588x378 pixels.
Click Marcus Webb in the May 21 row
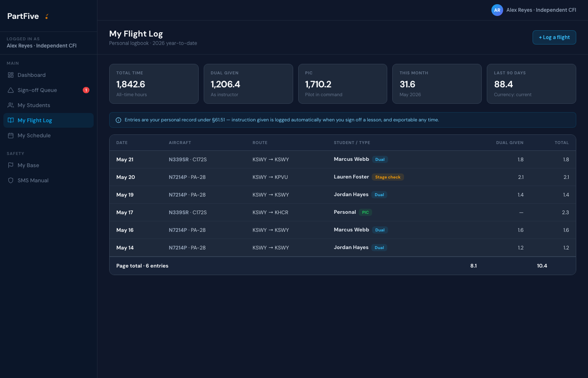click(x=352, y=159)
